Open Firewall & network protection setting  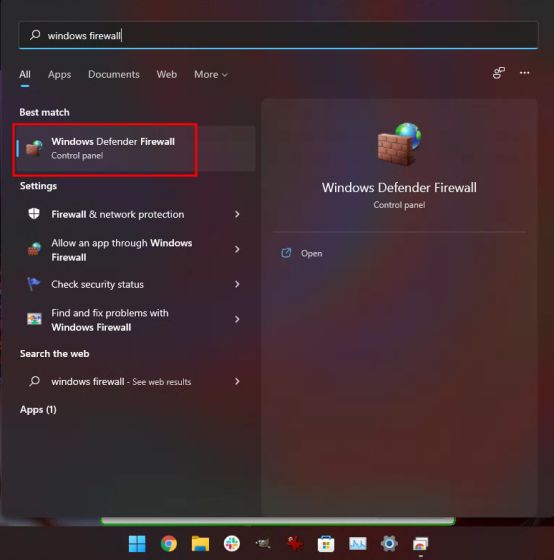(134, 214)
